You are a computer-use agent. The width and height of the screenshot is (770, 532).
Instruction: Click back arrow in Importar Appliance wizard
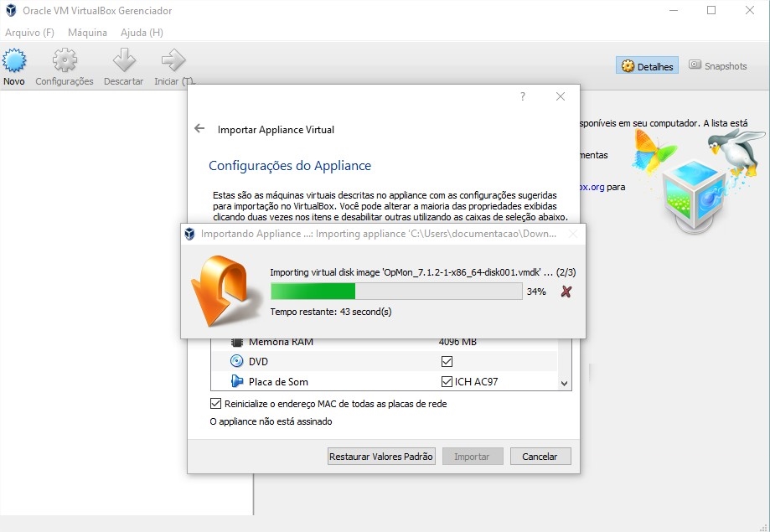pos(199,129)
